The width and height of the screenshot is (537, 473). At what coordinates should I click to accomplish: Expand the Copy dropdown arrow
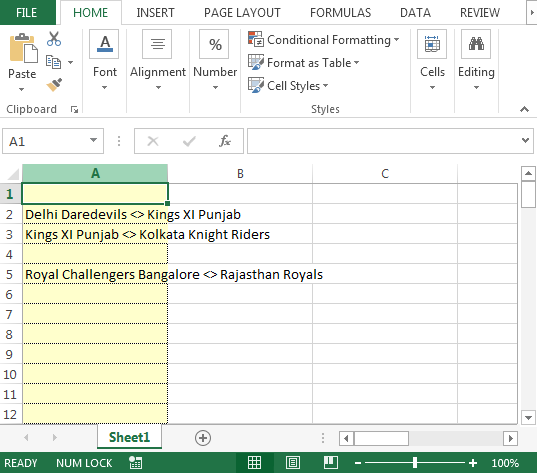[x=70, y=62]
